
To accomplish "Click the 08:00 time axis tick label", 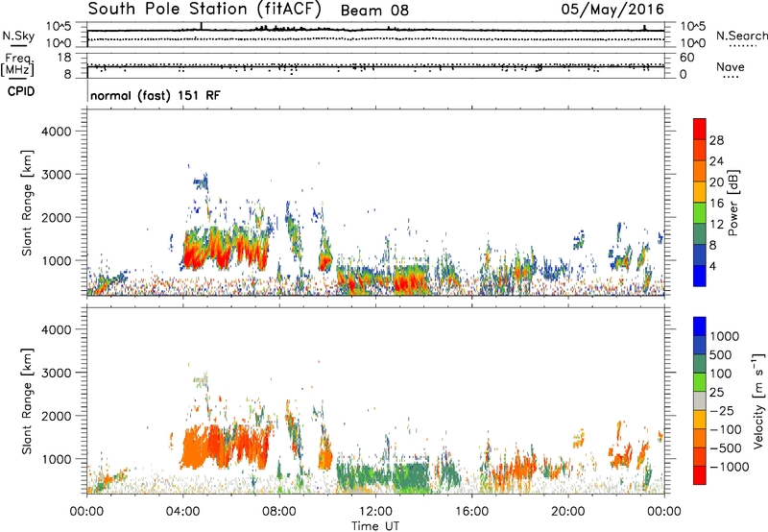I will pyautogui.click(x=279, y=512).
